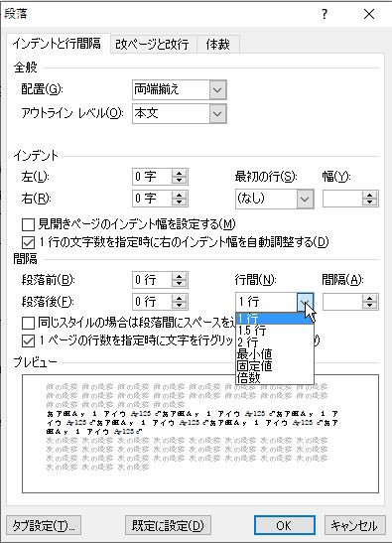
Task: Choose 1.5 行 in line spacing list
Action: (x=275, y=331)
